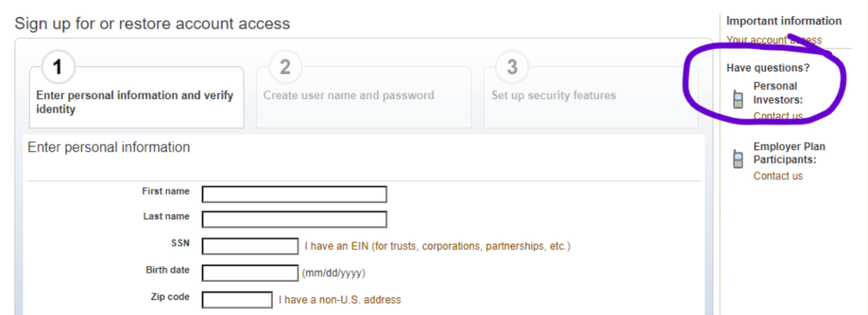Click the SSN input field

[x=250, y=246]
